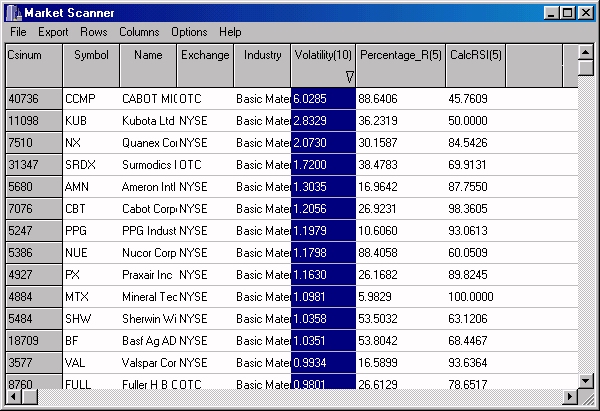The height and width of the screenshot is (411, 600).
Task: Open the Help menu
Action: [x=230, y=32]
